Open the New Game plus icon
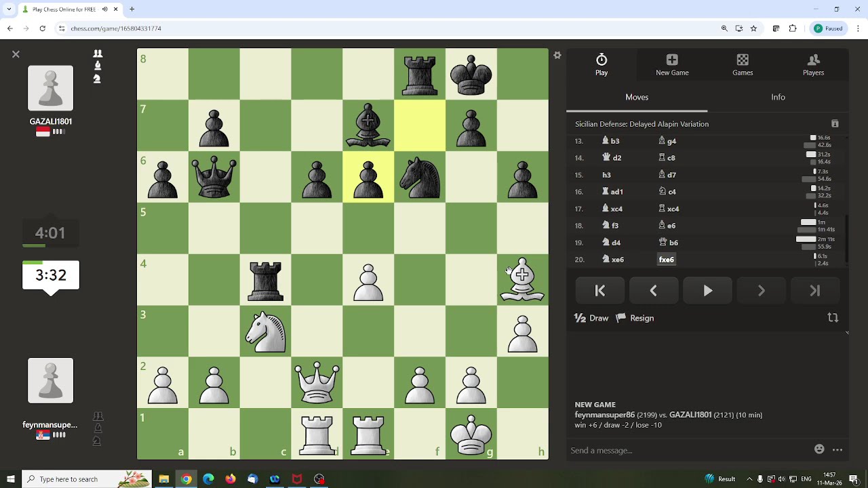The image size is (868, 488). pyautogui.click(x=672, y=60)
